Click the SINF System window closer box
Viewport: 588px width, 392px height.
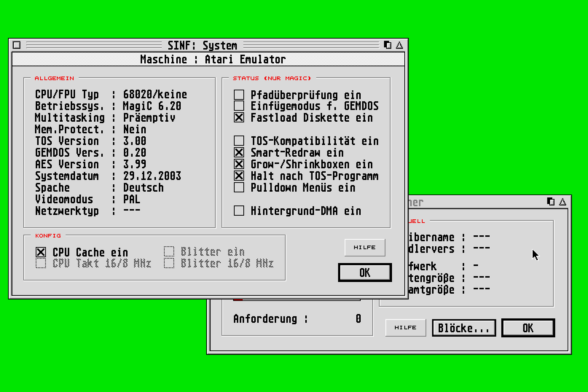pyautogui.click(x=17, y=45)
